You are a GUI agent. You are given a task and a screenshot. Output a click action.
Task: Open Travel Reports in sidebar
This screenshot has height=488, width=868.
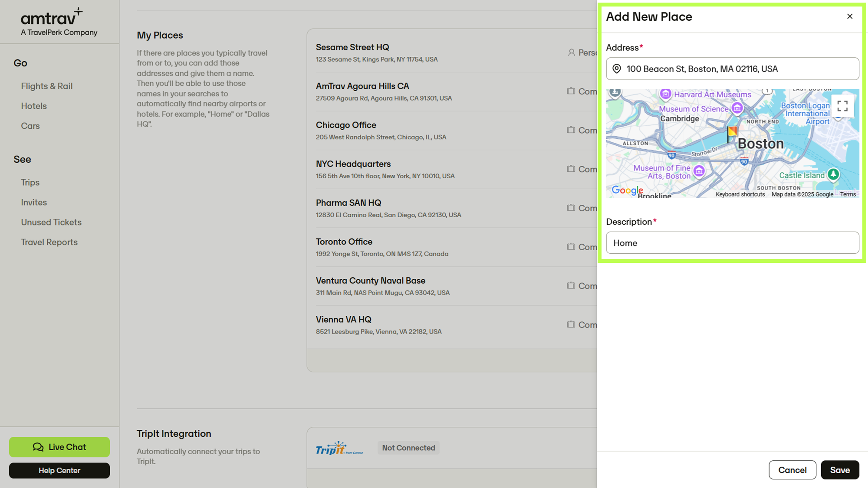(x=49, y=242)
